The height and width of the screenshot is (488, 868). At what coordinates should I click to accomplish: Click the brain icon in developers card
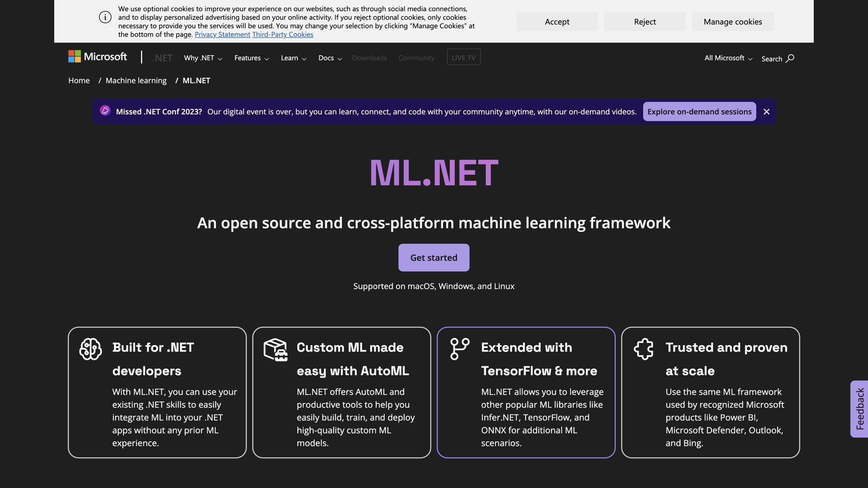90,349
